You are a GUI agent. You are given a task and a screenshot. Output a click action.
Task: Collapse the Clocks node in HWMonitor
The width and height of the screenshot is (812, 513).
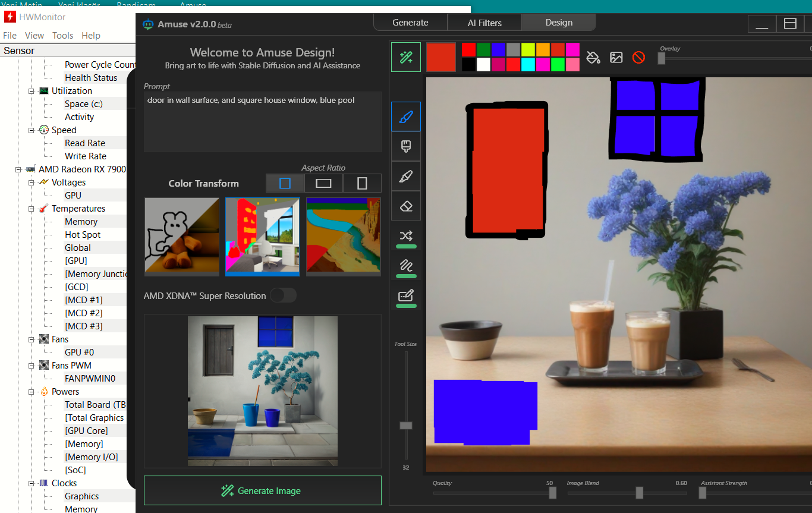32,483
